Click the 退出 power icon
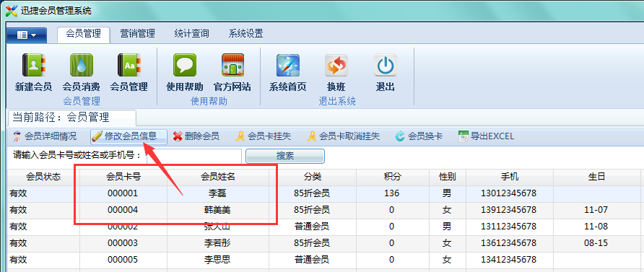The width and height of the screenshot is (644, 272). coord(386,73)
